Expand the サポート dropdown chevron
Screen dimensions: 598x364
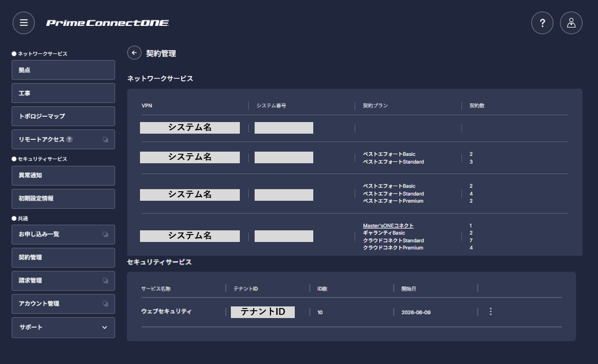pos(105,328)
